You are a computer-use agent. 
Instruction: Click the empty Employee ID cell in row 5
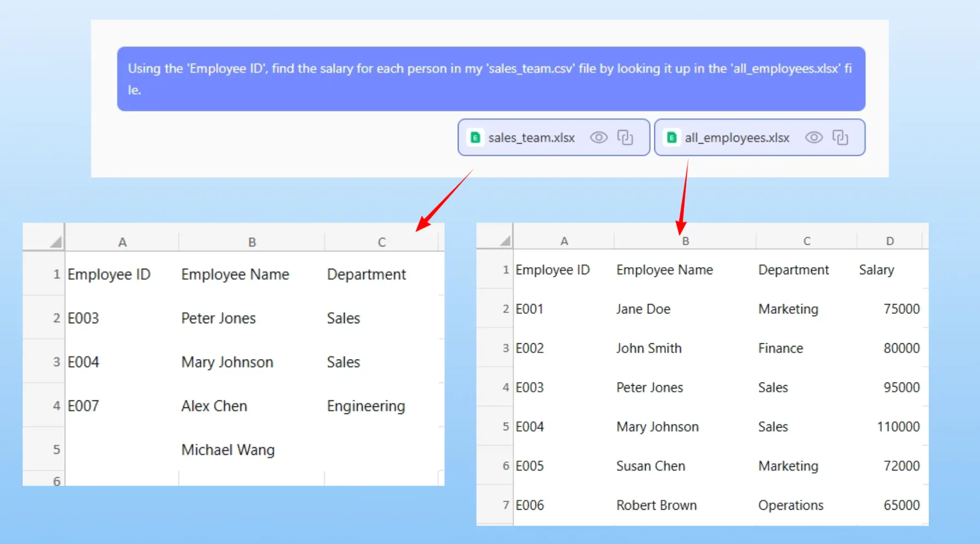(x=121, y=450)
